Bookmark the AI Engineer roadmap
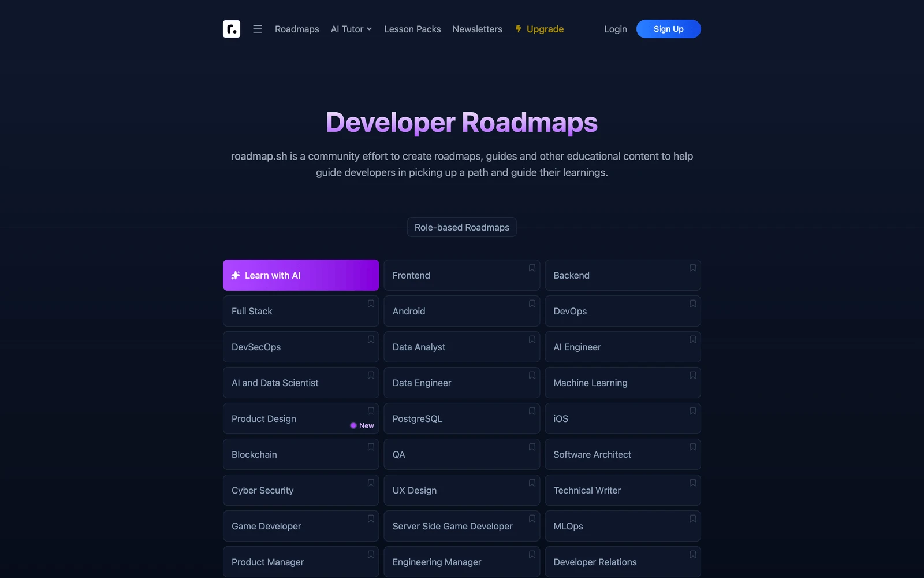The height and width of the screenshot is (578, 924). pyautogui.click(x=692, y=339)
